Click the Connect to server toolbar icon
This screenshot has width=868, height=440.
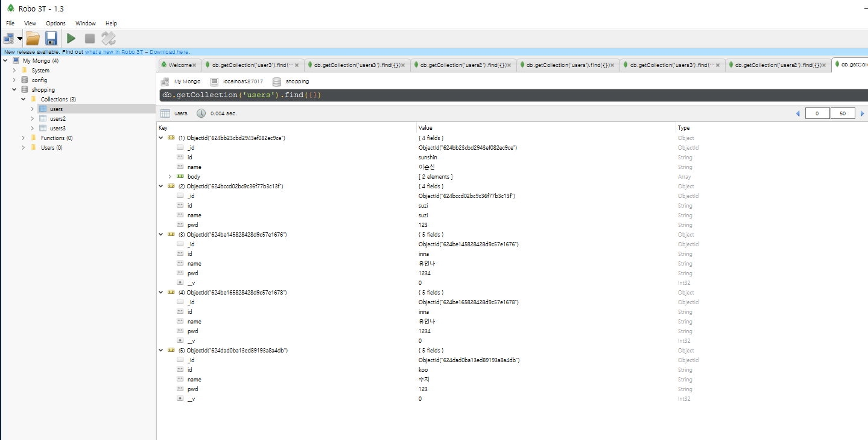click(x=8, y=39)
